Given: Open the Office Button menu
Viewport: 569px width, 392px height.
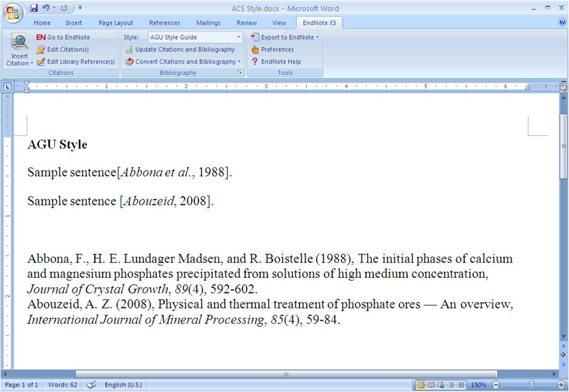Looking at the screenshot, I should coord(13,13).
